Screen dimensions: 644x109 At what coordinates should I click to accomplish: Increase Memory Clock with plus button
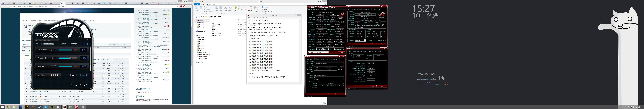point(55,58)
